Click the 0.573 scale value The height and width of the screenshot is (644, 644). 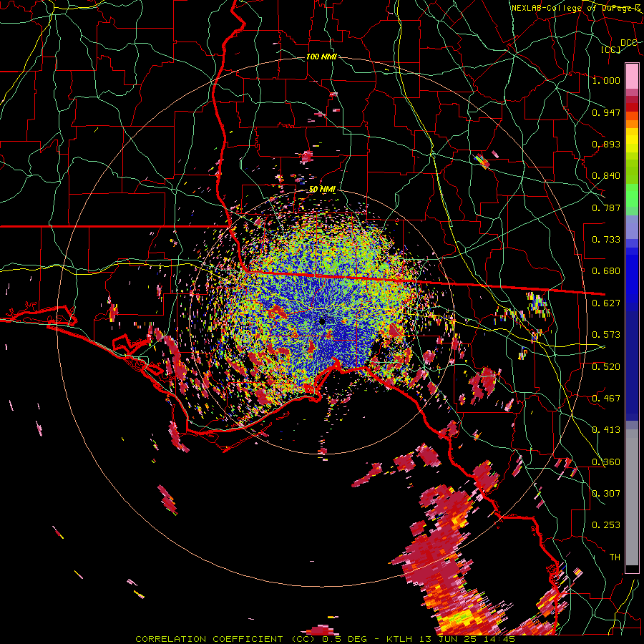point(606,335)
